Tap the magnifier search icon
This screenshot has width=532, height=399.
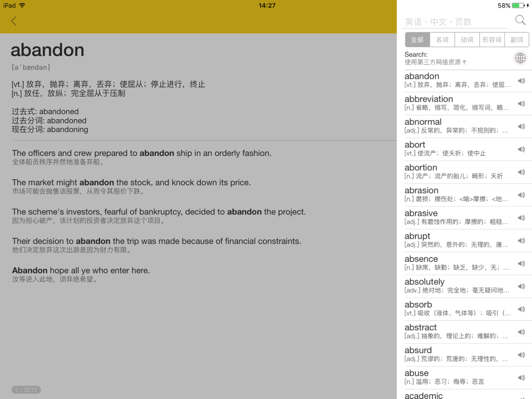[x=520, y=20]
